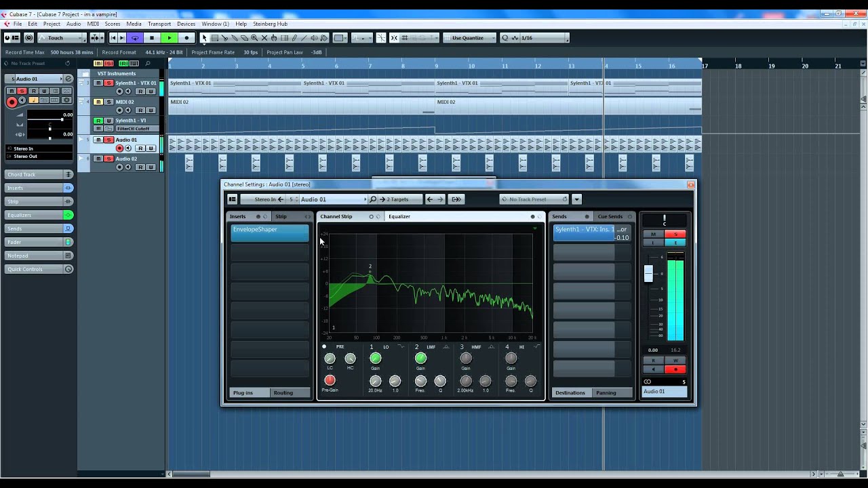
Task: Expand the Notepad inspector section
Action: (39, 256)
